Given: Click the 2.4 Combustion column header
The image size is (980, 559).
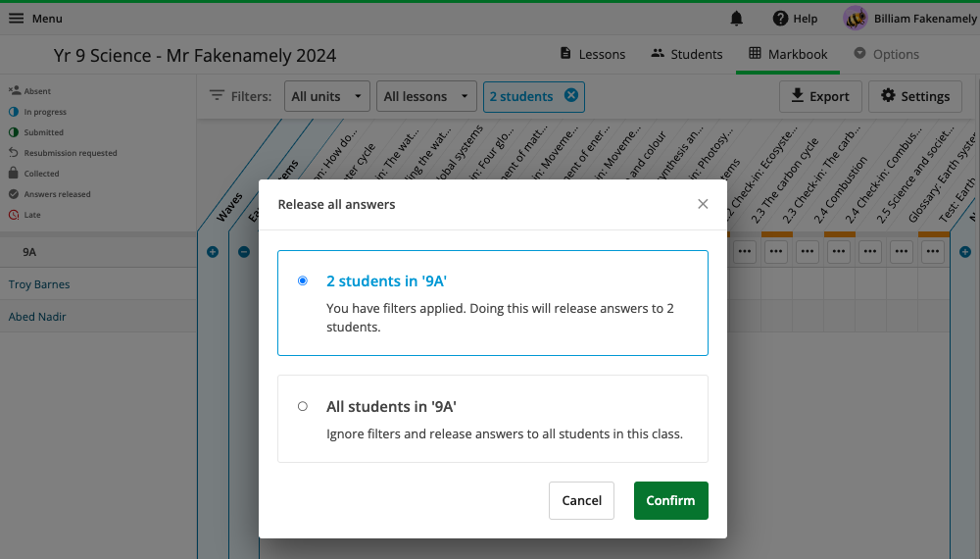Looking at the screenshot, I should coord(840,190).
